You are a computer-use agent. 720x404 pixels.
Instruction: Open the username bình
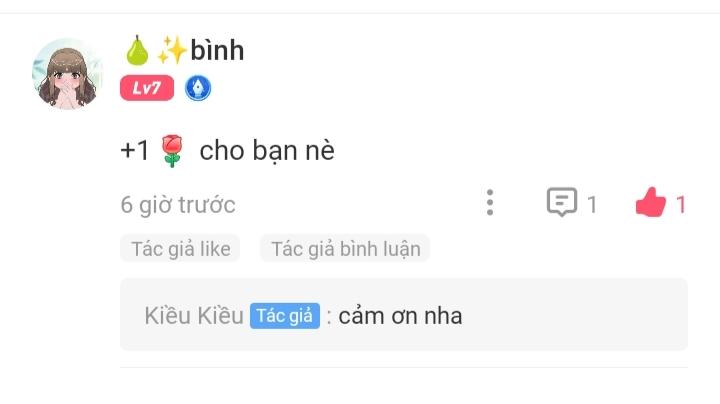[x=217, y=49]
